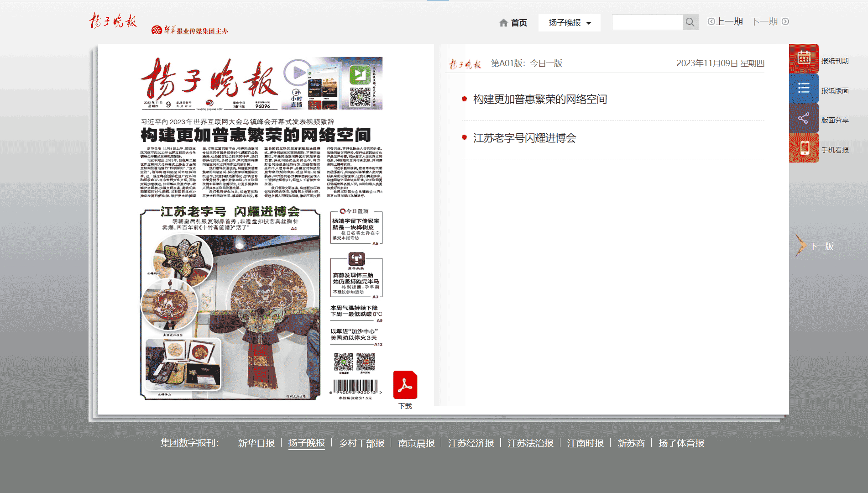
Task: Open 新华日报 in footer links
Action: point(256,443)
